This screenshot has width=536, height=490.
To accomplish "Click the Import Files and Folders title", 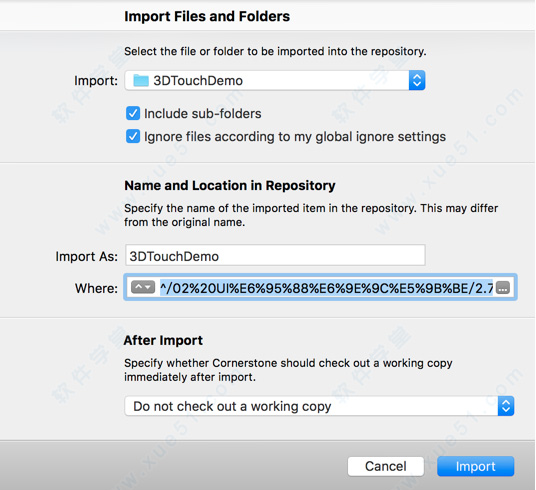I will coord(207,16).
